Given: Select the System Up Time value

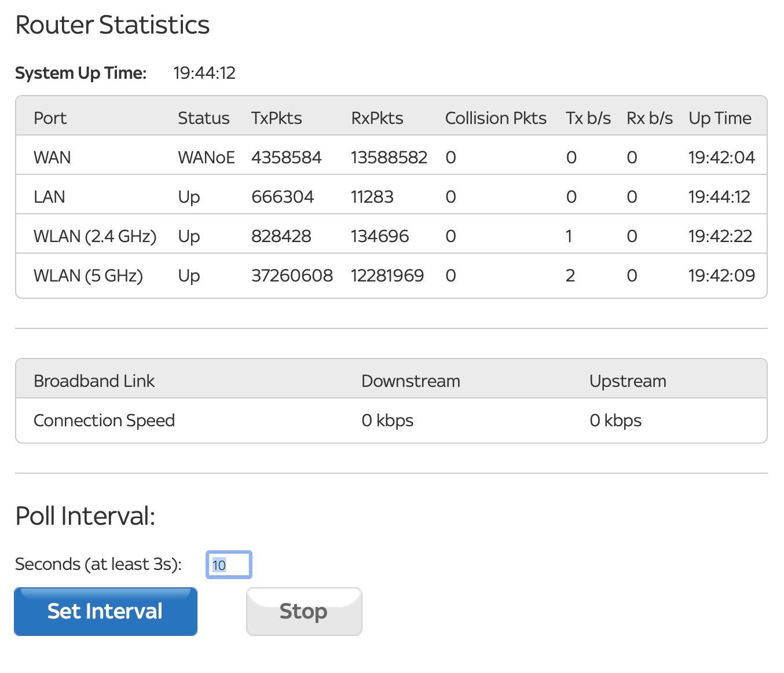Looking at the screenshot, I should (204, 73).
